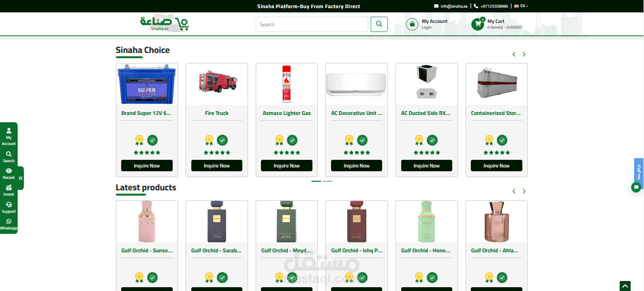Open Gulf Orchid - Ishq P... title link
644x291 pixels.
tap(357, 250)
